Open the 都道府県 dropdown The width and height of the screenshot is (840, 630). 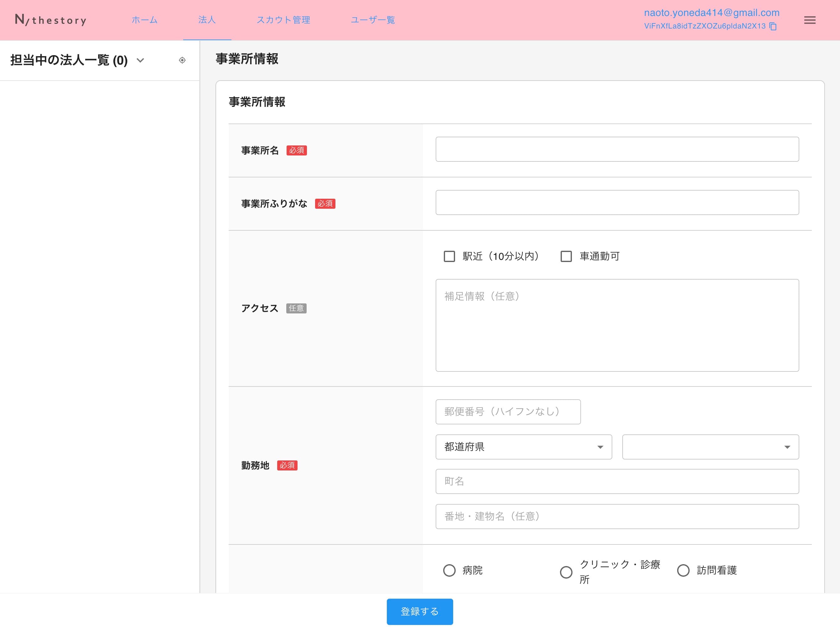click(x=523, y=447)
